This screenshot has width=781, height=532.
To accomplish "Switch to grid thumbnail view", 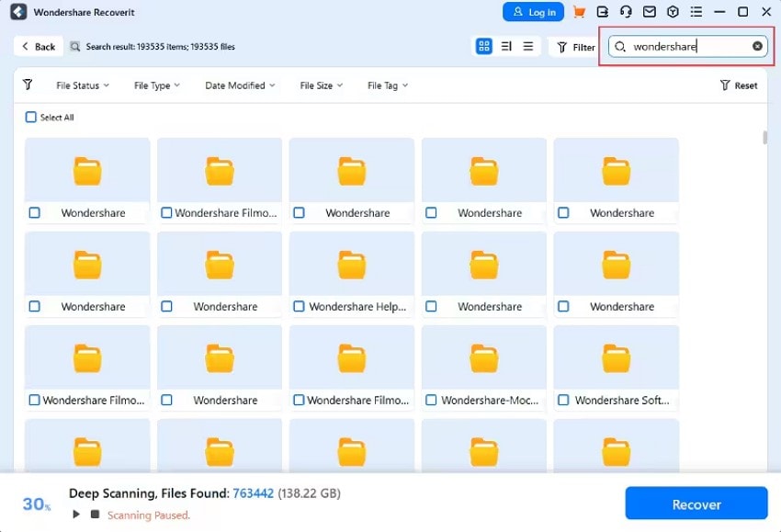I will [x=483, y=46].
